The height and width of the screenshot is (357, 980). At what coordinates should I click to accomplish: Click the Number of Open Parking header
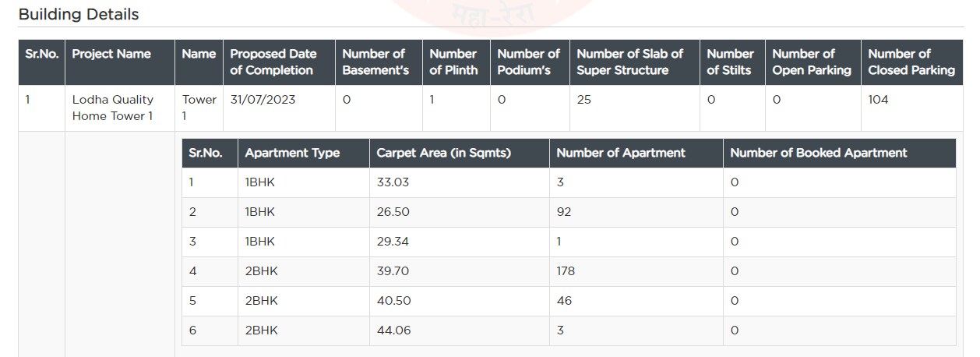pyautogui.click(x=811, y=62)
